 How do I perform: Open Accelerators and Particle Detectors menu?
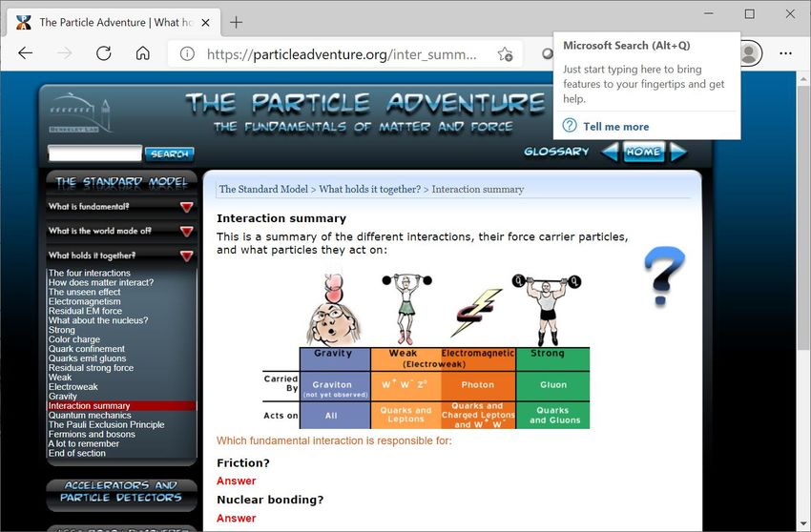tap(121, 492)
